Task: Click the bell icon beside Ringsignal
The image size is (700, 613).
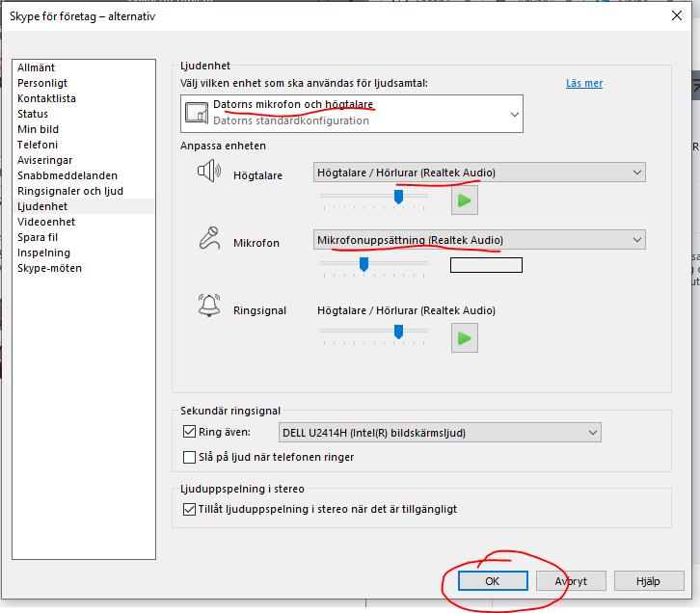Action: coord(209,306)
